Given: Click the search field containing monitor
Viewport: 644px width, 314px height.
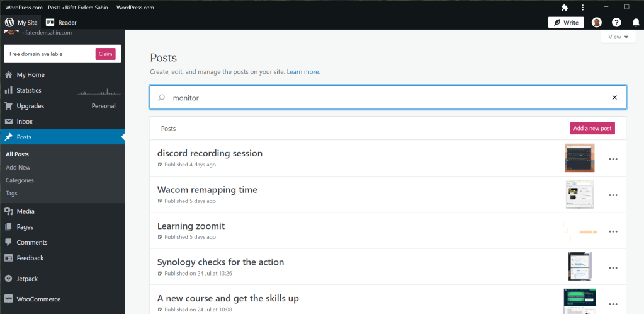Looking at the screenshot, I should pyautogui.click(x=388, y=98).
